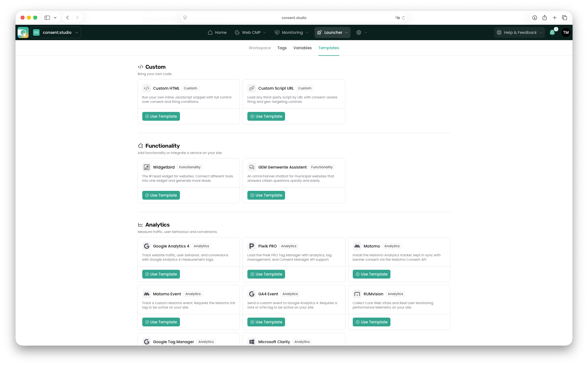Screen dimensions: 588x366
Task: Click the consent.studio address bar
Action: (294, 18)
